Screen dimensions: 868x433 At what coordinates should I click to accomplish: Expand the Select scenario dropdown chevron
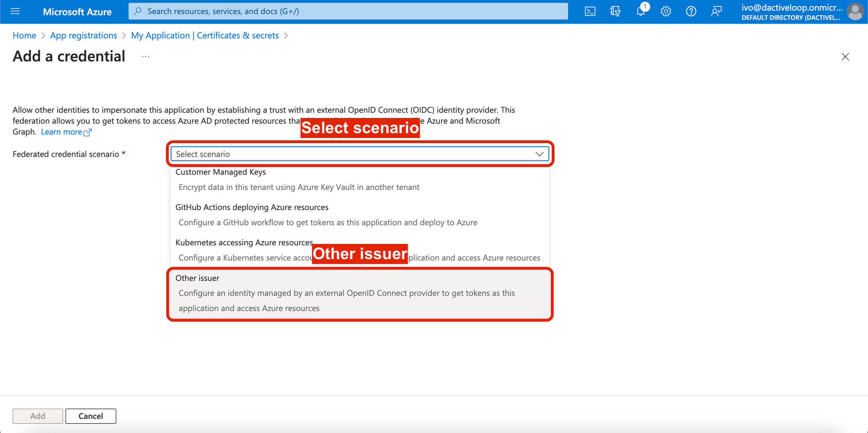[539, 154]
